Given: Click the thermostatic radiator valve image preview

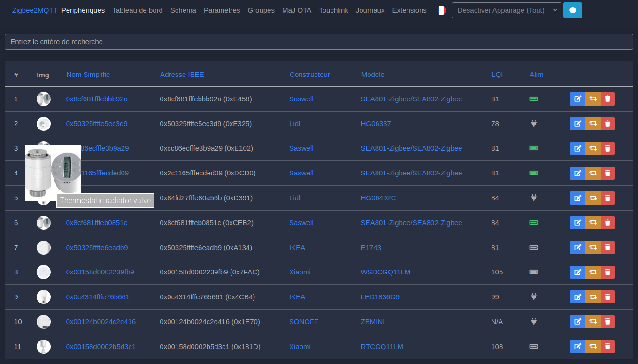Looking at the screenshot, I should coord(53,173).
